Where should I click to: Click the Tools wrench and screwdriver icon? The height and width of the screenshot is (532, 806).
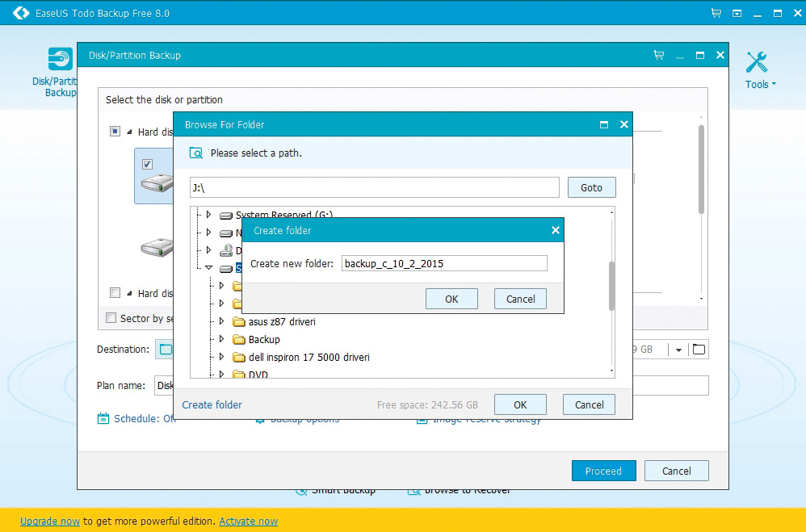coord(756,62)
